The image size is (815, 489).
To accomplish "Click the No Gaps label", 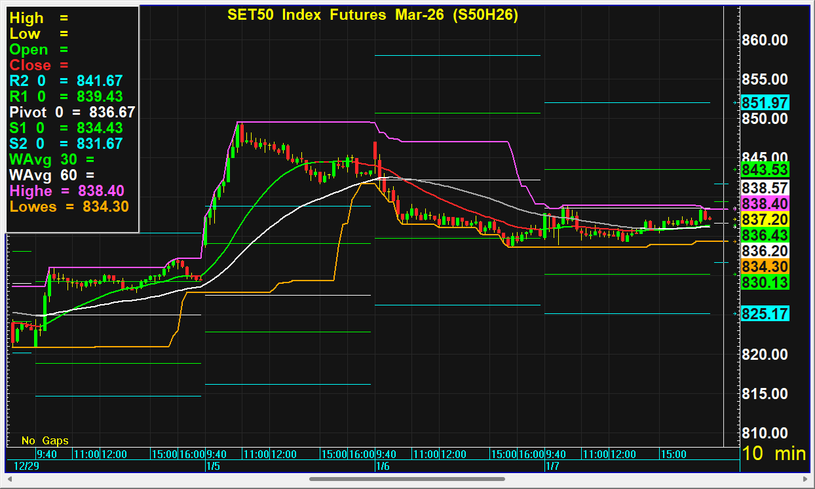I will [43, 440].
